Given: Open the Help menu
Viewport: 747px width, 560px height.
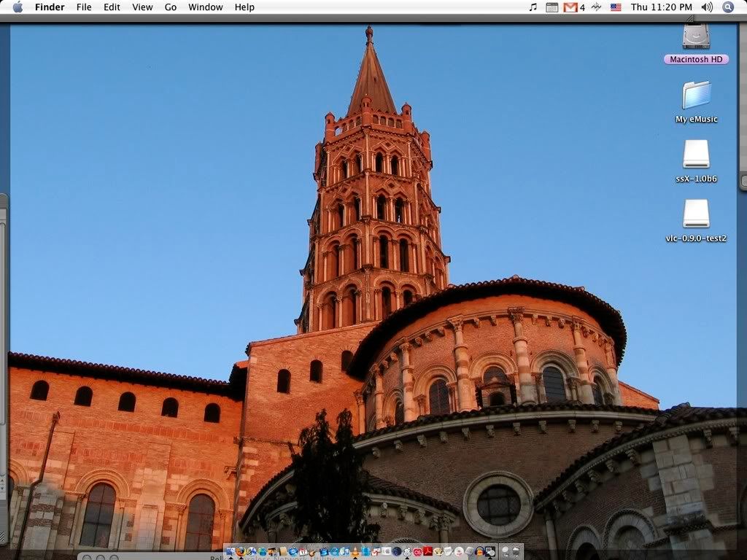Looking at the screenshot, I should [244, 7].
